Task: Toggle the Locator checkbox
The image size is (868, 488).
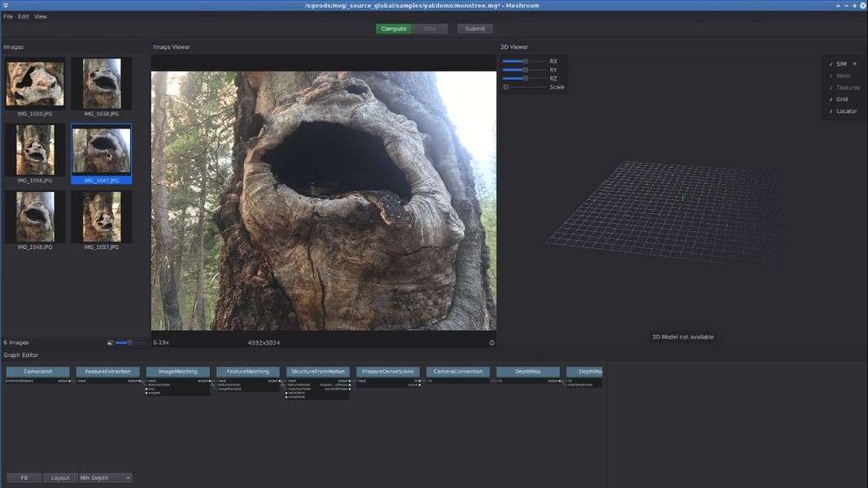Action: pyautogui.click(x=831, y=111)
